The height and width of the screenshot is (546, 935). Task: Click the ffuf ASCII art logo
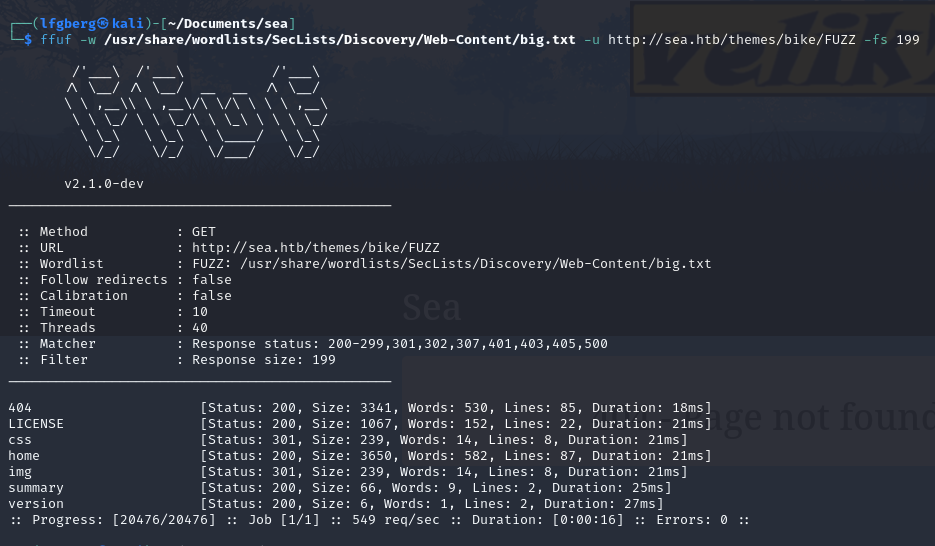coord(196,113)
